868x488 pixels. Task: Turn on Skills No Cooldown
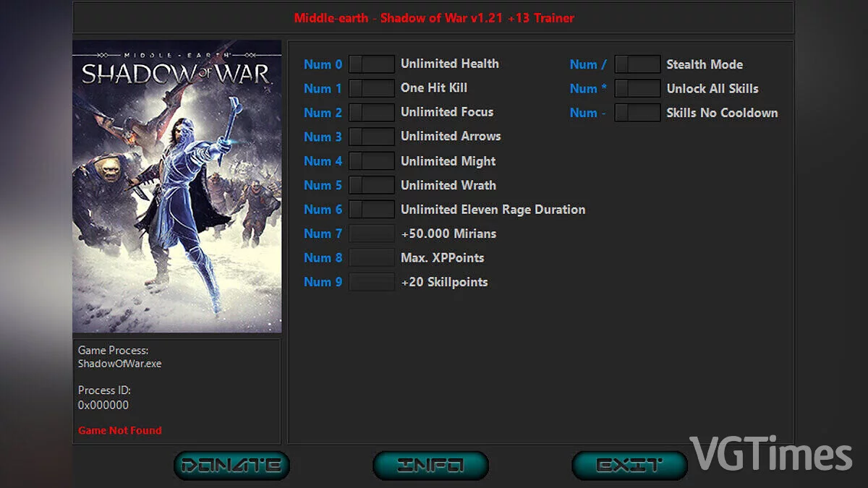click(x=637, y=113)
